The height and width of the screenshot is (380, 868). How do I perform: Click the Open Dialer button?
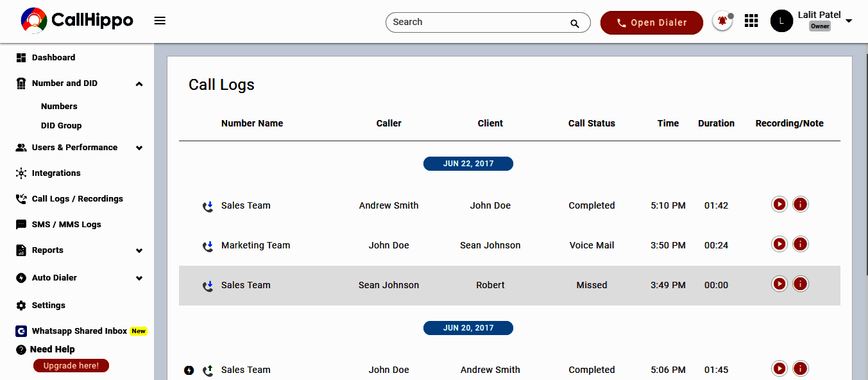click(x=651, y=22)
